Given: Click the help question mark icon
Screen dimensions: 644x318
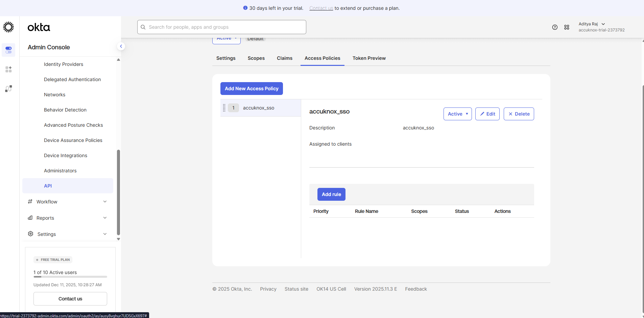Looking at the screenshot, I should click(x=555, y=27).
